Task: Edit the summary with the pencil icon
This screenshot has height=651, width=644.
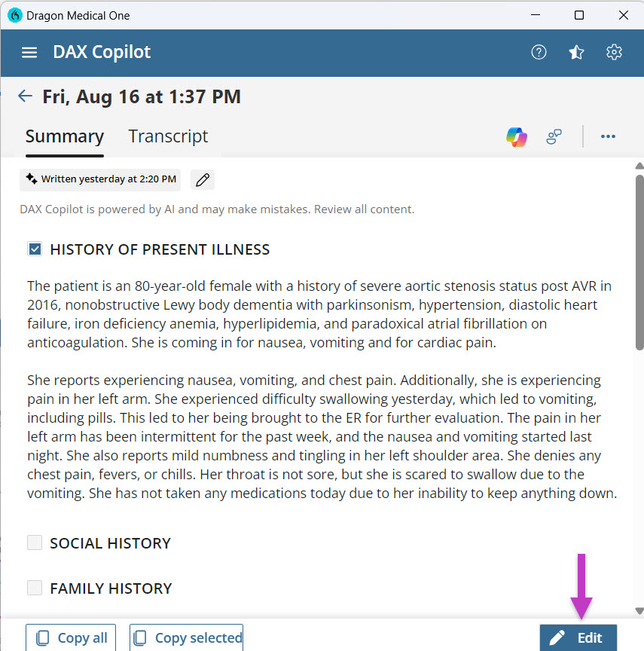Action: (x=202, y=179)
